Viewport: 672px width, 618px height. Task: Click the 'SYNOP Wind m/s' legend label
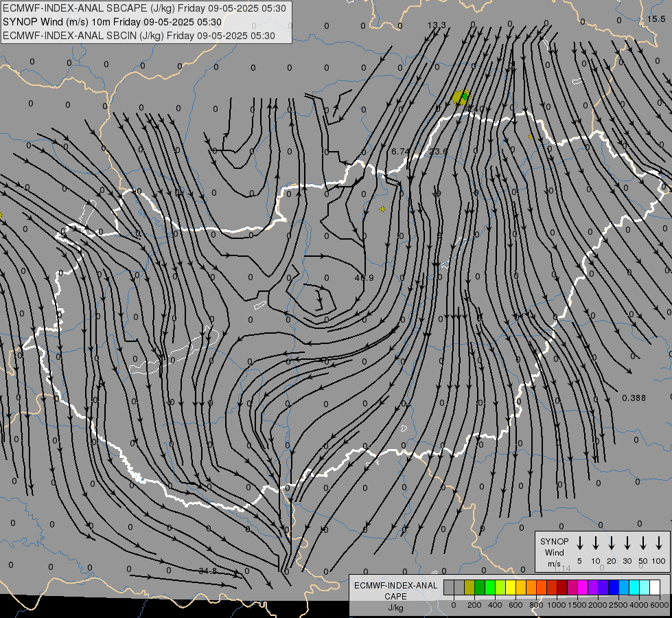pos(554,553)
